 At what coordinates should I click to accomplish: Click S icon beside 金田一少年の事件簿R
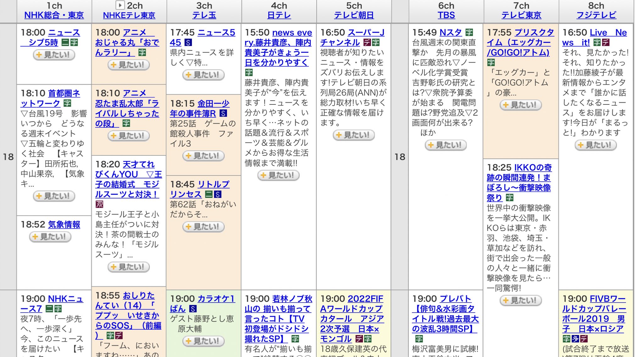pyautogui.click(x=223, y=113)
